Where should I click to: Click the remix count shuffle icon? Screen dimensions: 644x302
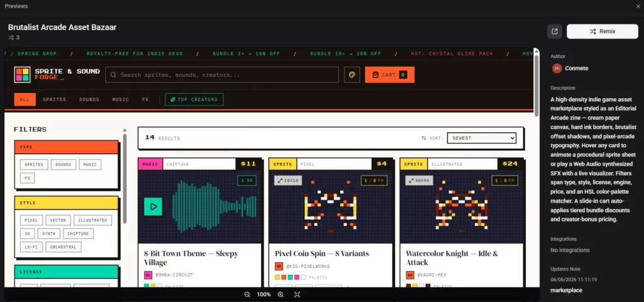[x=11, y=37]
